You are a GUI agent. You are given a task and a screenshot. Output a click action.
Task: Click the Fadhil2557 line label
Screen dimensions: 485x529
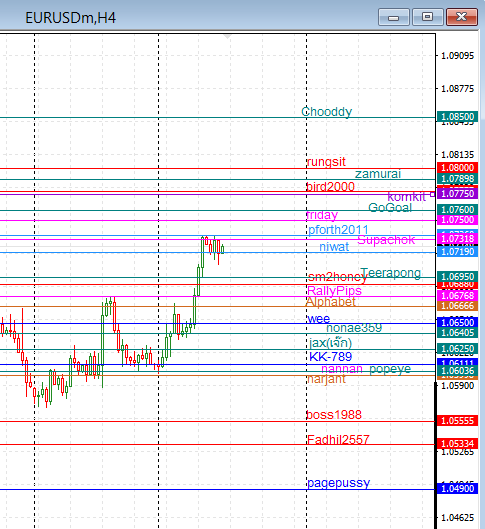338,439
